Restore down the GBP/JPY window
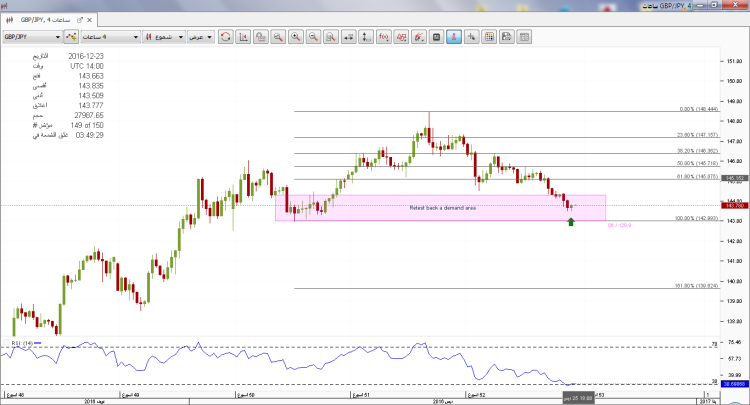Screen dimensions: 750x405 [x=715, y=5]
